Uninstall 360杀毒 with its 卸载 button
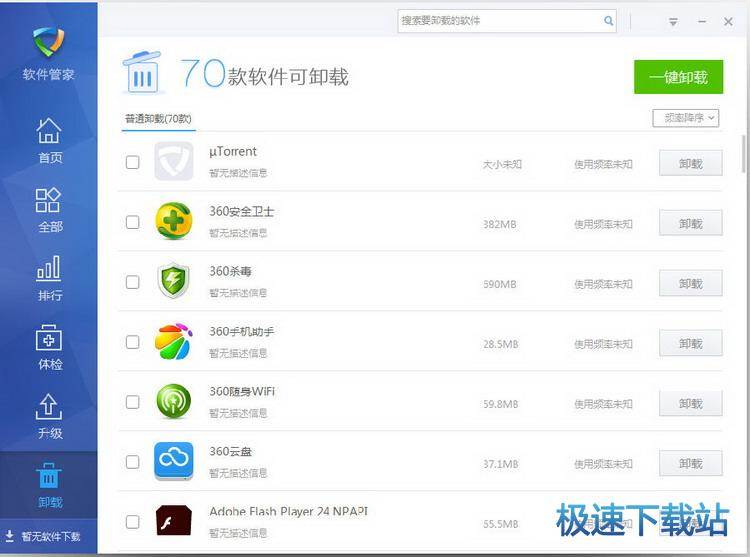Image resolution: width=750 pixels, height=557 pixels. pyautogui.click(x=691, y=284)
